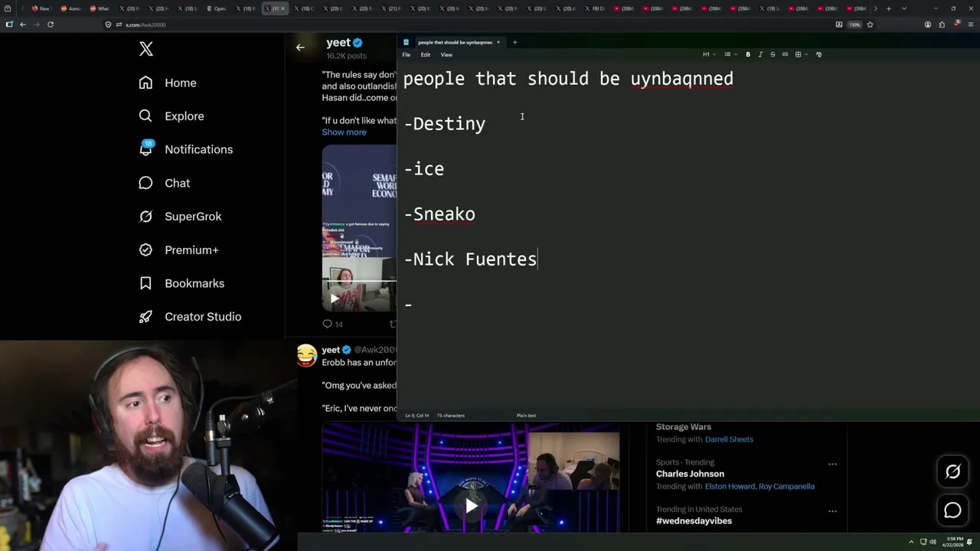Open SuperGrok in the X sidebar
Viewport: 980px width, 551px height.
[x=180, y=217]
